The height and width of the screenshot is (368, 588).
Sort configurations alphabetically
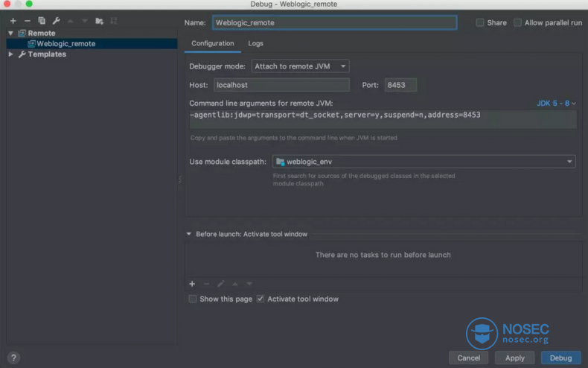pos(114,21)
